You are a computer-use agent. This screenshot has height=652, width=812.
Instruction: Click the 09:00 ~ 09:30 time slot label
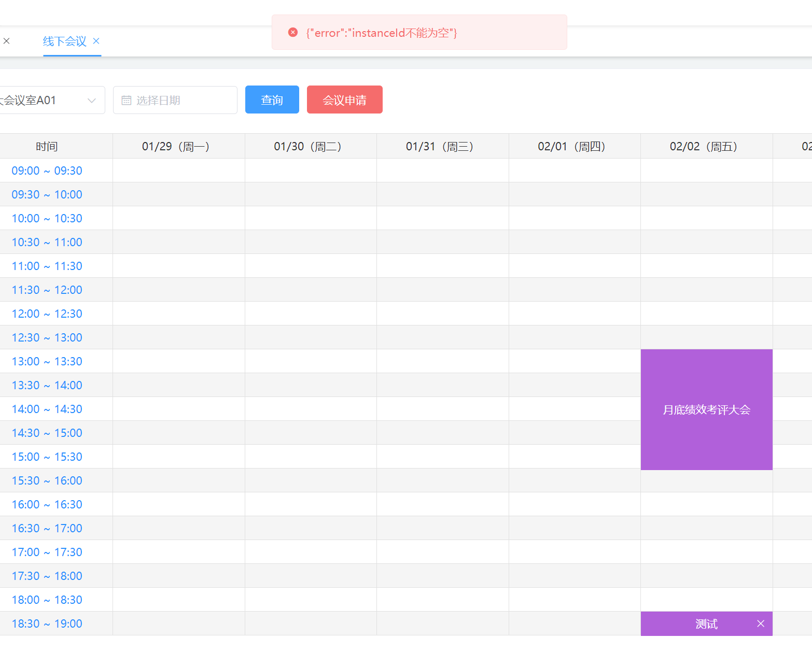47,171
